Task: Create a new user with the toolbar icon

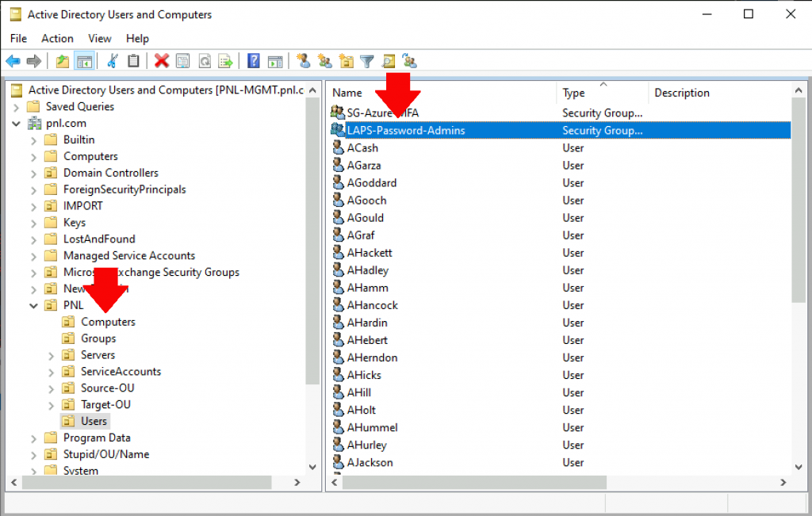Action: point(304,61)
